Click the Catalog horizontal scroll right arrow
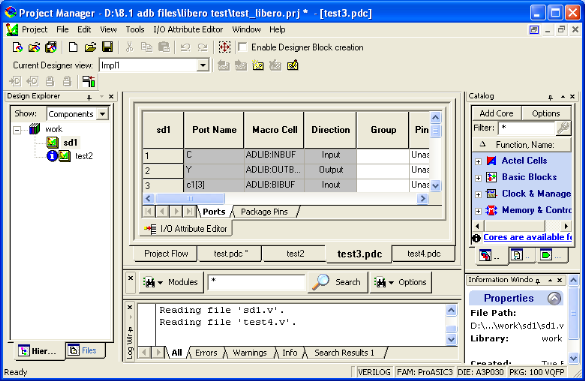The height and width of the screenshot is (381, 585). [566, 226]
